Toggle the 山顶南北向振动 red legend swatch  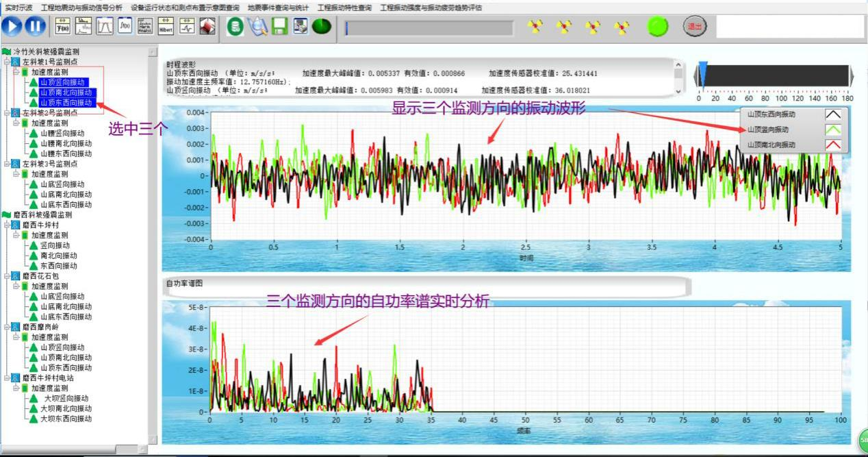point(832,145)
